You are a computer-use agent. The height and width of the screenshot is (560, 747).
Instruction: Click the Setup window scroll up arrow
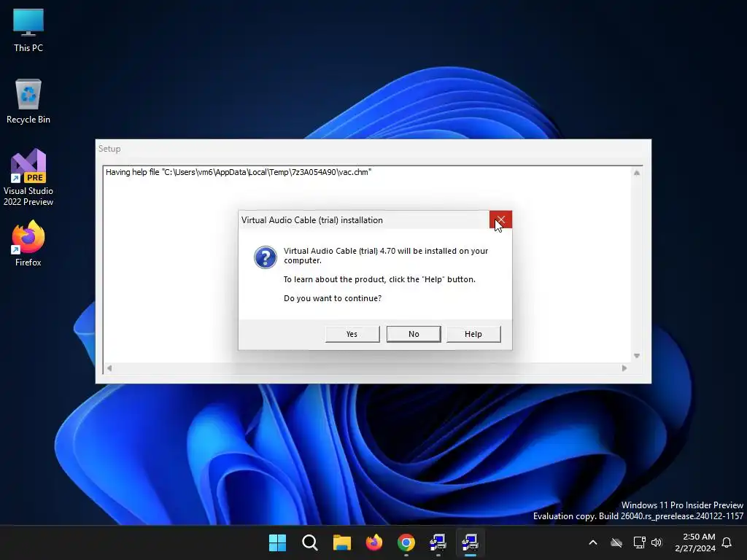636,173
